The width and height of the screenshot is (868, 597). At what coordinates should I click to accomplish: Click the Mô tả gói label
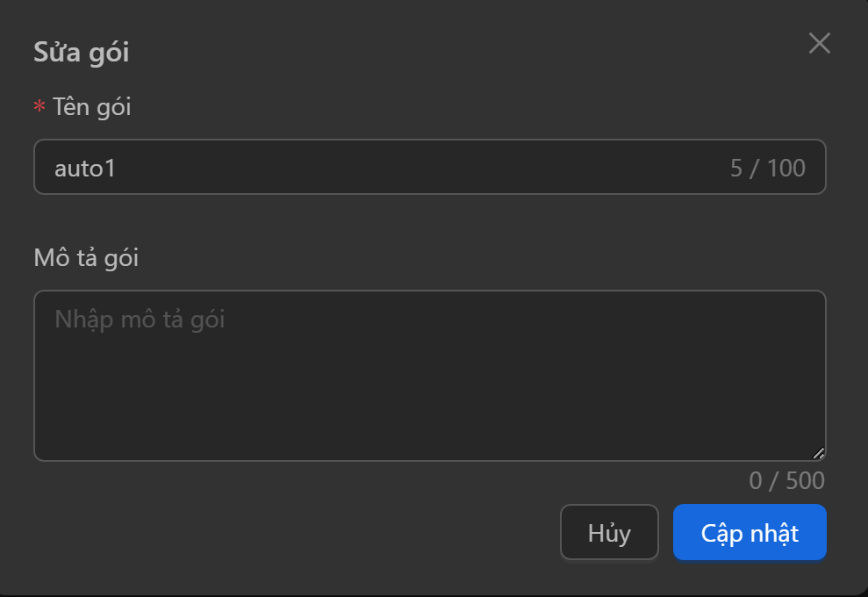click(86, 258)
